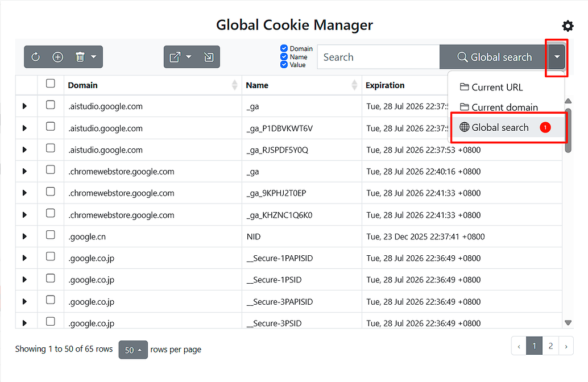Choose Global search from scope menu
This screenshot has width=588, height=382.
pyautogui.click(x=506, y=127)
